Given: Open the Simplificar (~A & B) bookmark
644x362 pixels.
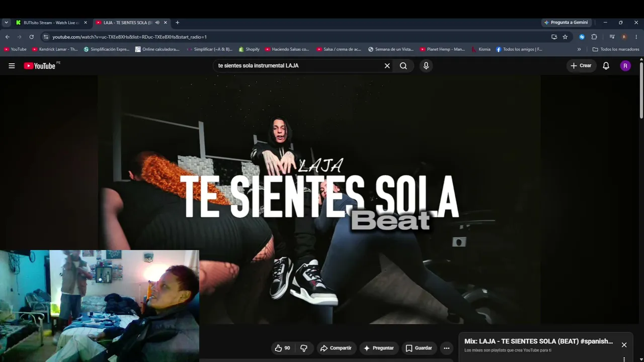Looking at the screenshot, I should [209, 49].
